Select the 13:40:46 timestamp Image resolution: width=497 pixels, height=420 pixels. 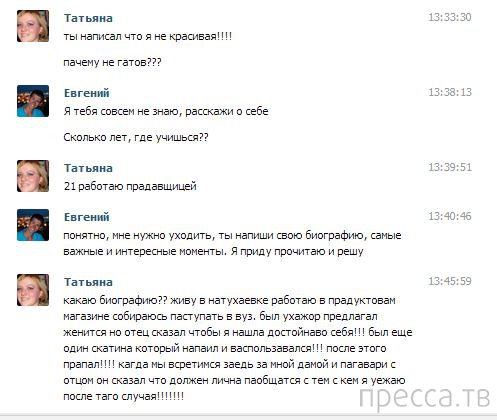tap(450, 216)
